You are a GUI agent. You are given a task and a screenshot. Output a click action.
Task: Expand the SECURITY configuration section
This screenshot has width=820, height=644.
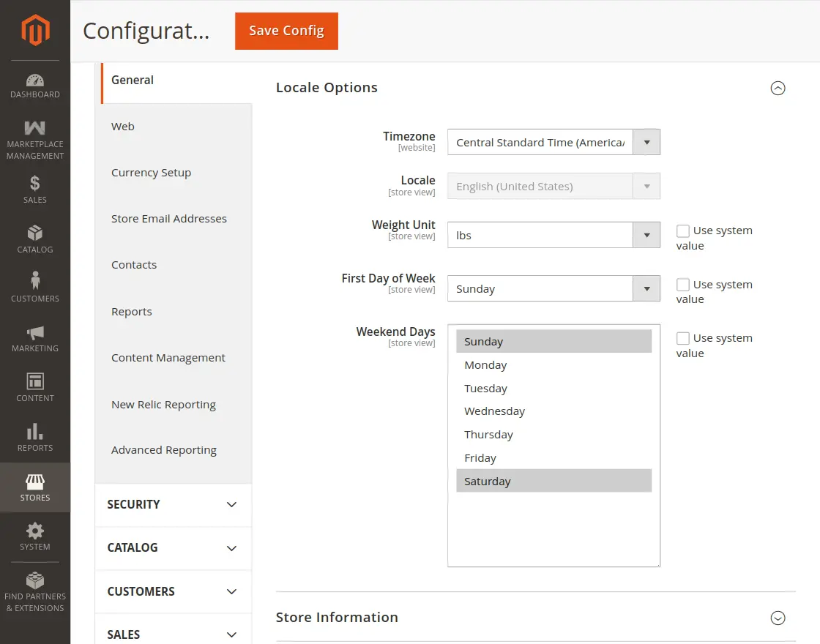[x=173, y=504]
